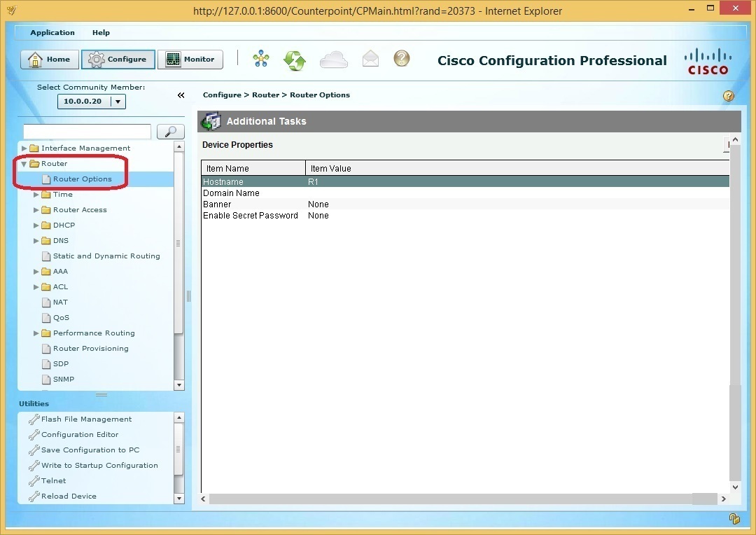Click the green refresh arrows icon
Image resolution: width=756 pixels, height=535 pixels.
point(295,60)
